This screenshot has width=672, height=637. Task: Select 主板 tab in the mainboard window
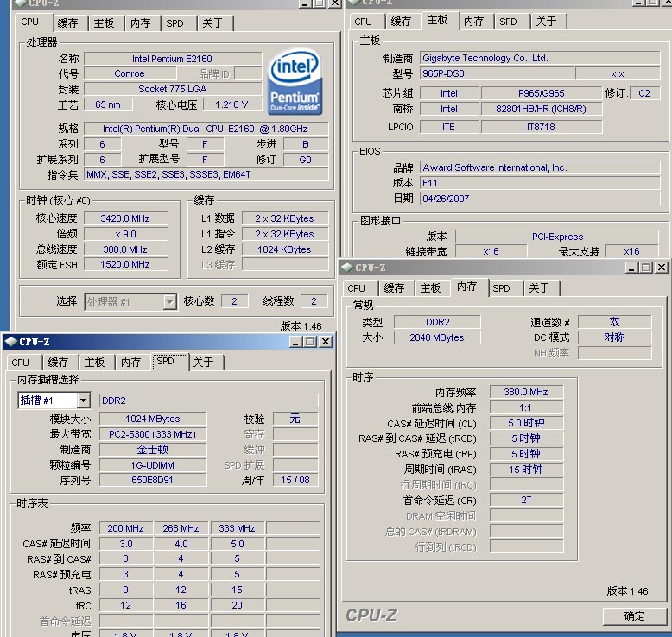pyautogui.click(x=438, y=20)
